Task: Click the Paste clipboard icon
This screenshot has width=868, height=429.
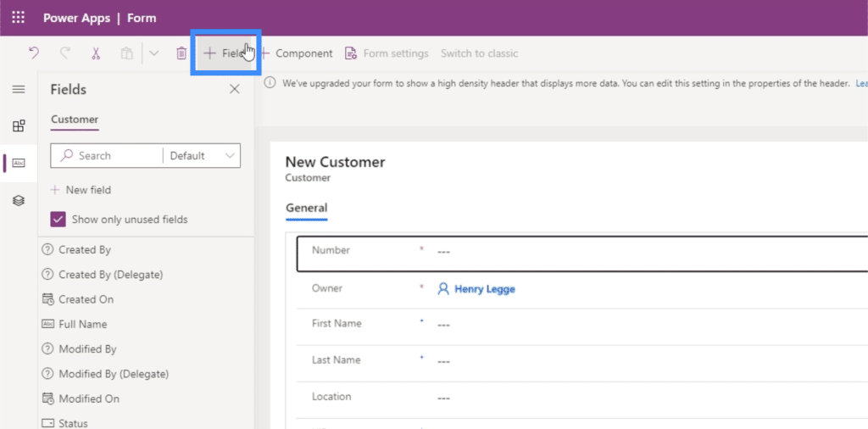Action: (x=127, y=53)
